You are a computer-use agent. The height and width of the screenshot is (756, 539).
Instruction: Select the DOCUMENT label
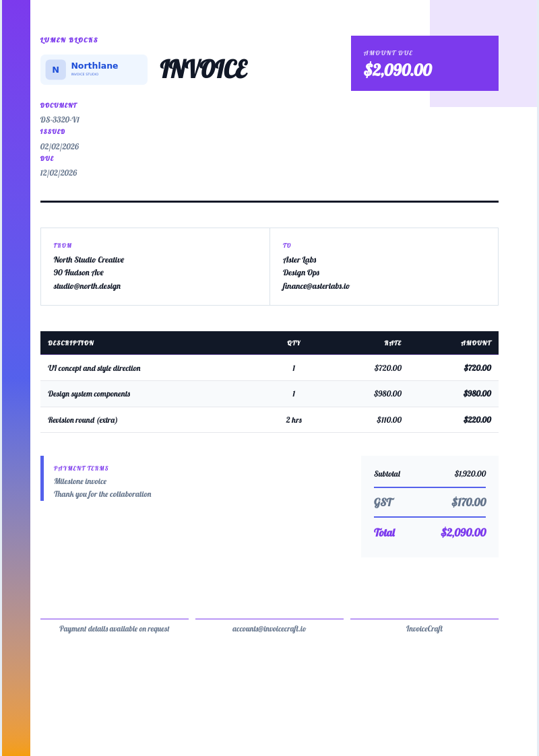click(x=59, y=105)
